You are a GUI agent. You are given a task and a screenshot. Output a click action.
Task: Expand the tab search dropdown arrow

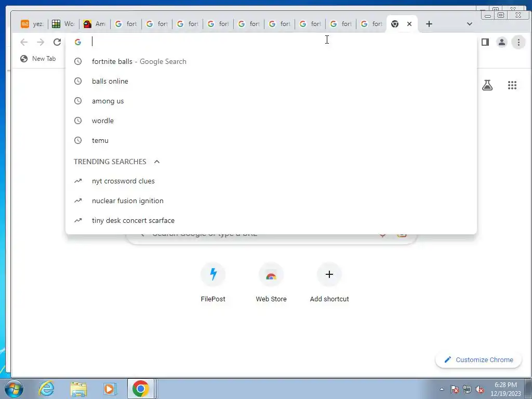[470, 24]
